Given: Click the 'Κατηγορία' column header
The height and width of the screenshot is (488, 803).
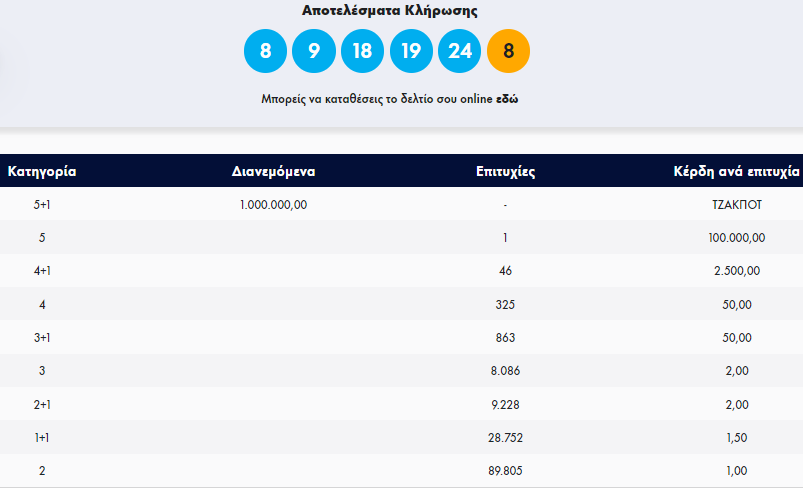Looking at the screenshot, I should [42, 171].
